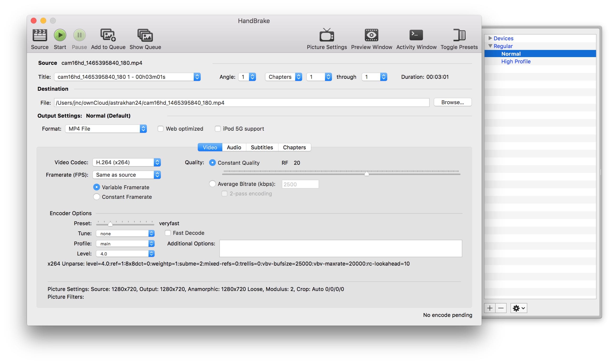Open Source video selector
Screen dimensions: 610x364
[40, 35]
